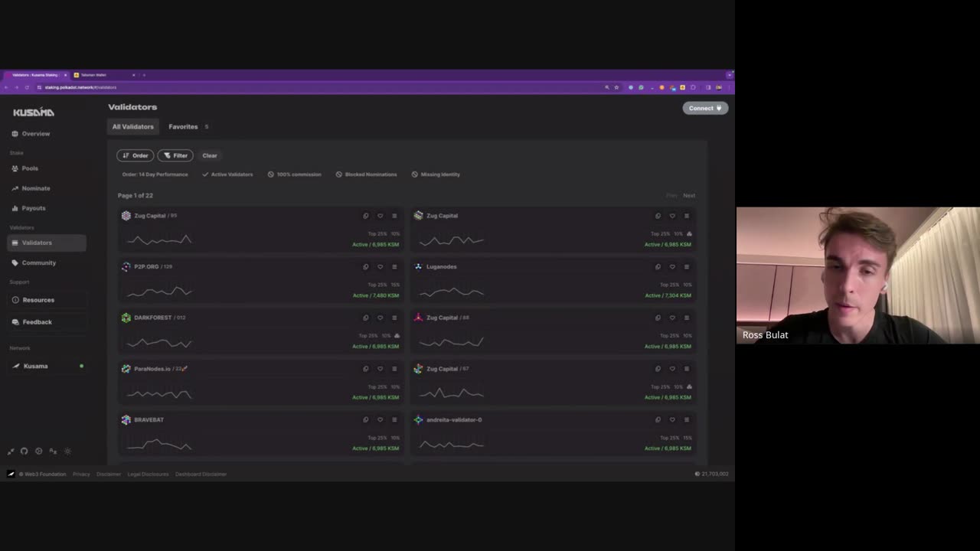The image size is (980, 551).
Task: Switch to Favorites tab
Action: [x=188, y=127]
